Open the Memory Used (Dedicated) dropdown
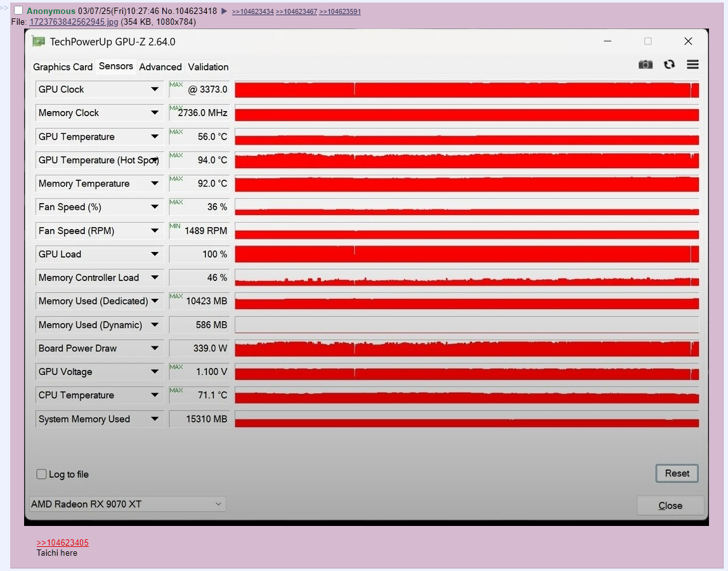 (x=155, y=301)
